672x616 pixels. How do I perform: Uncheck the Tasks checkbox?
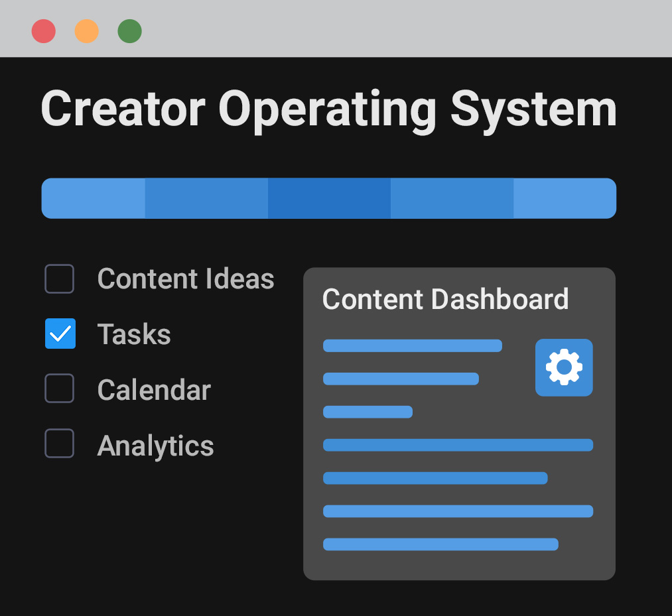point(60,334)
